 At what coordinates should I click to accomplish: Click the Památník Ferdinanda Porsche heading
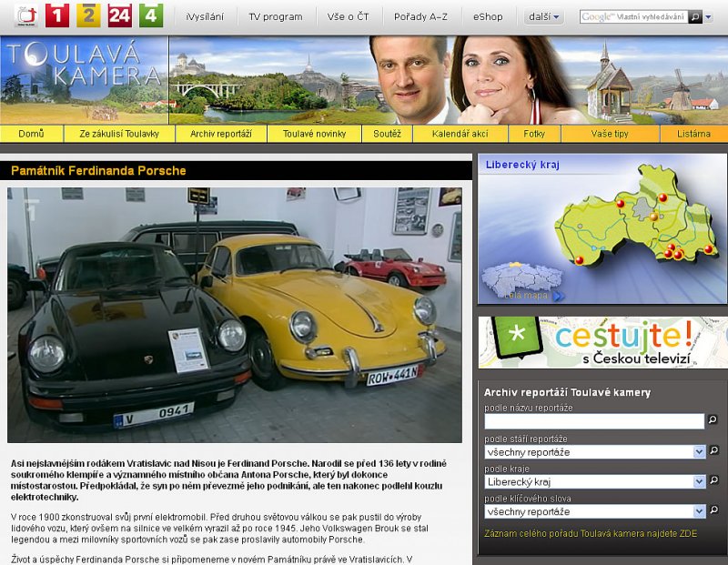point(98,171)
